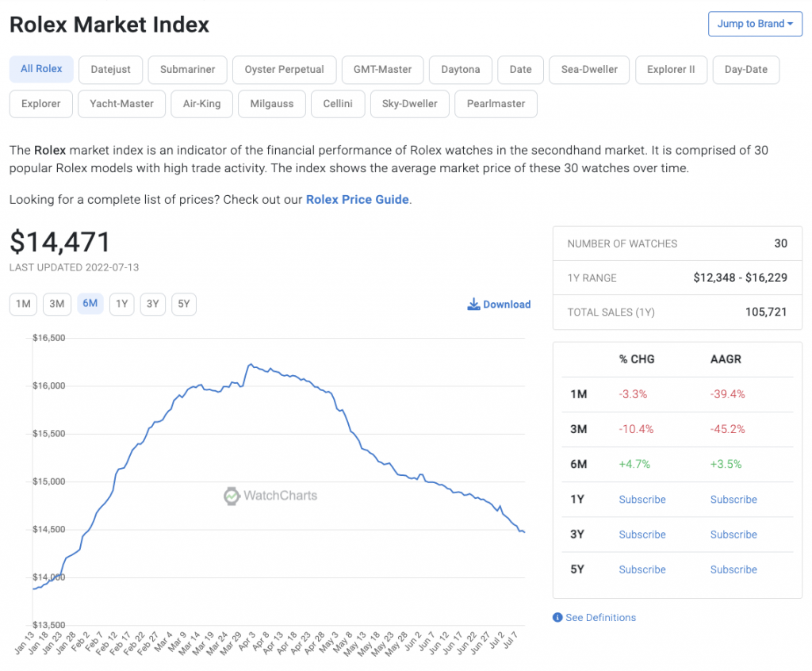812x671 pixels.
Task: Set chart range to 1M
Action: [23, 304]
